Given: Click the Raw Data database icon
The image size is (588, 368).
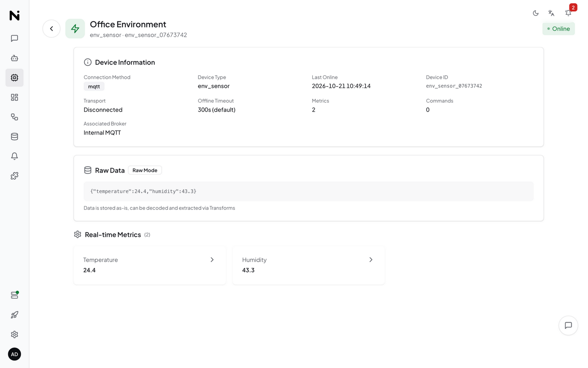Looking at the screenshot, I should coord(88,170).
